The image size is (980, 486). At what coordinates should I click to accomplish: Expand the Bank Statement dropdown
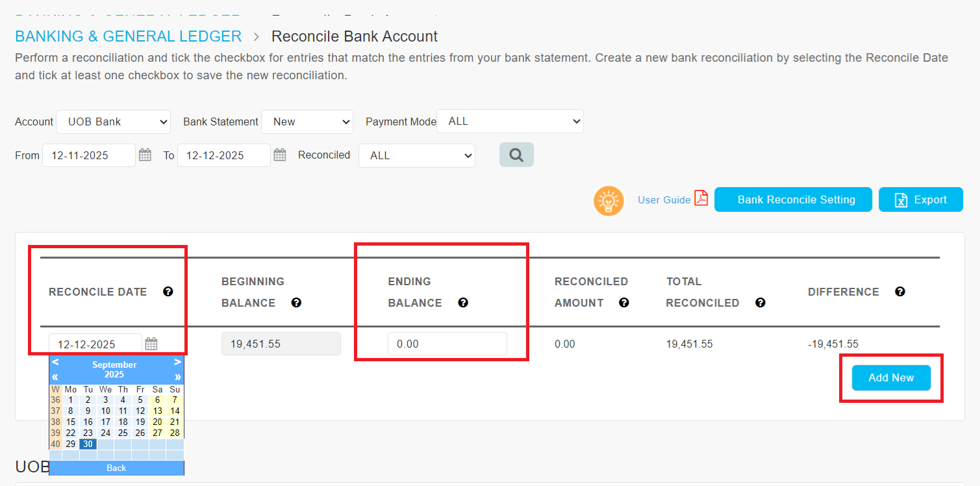[x=307, y=122]
